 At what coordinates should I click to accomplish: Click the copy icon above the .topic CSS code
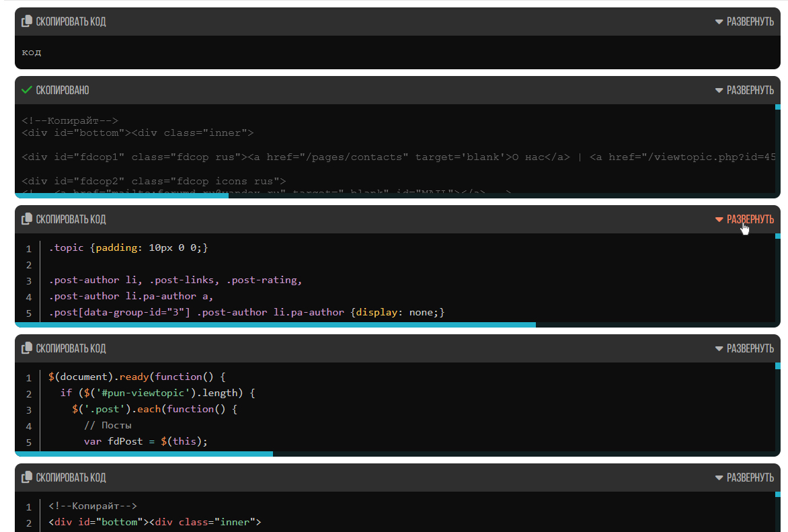tap(27, 219)
